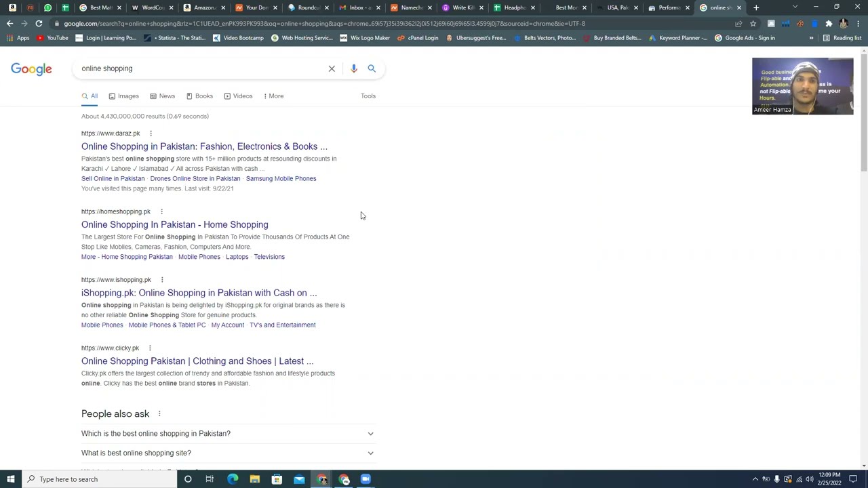
Task: Open Mail app from taskbar
Action: pos(299,479)
